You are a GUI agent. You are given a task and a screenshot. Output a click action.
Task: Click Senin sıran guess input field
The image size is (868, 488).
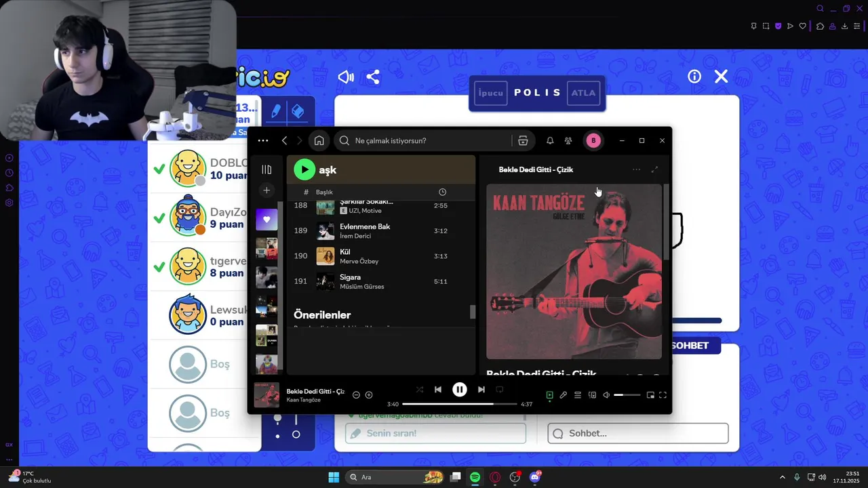coord(436,433)
